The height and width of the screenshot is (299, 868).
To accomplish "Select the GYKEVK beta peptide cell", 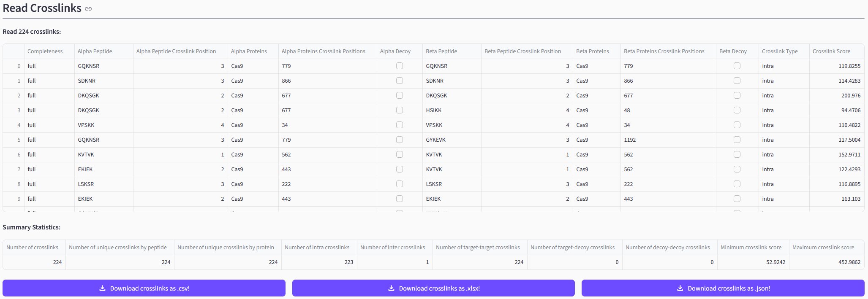I will 435,140.
